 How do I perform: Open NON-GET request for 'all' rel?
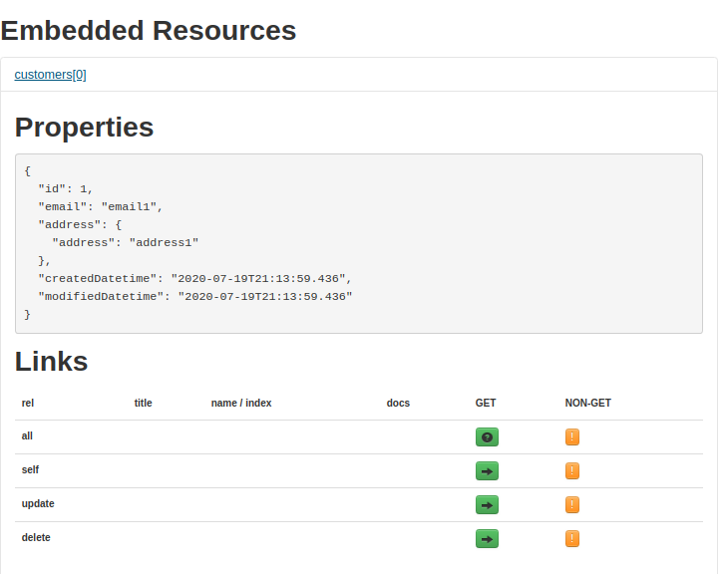click(x=572, y=436)
